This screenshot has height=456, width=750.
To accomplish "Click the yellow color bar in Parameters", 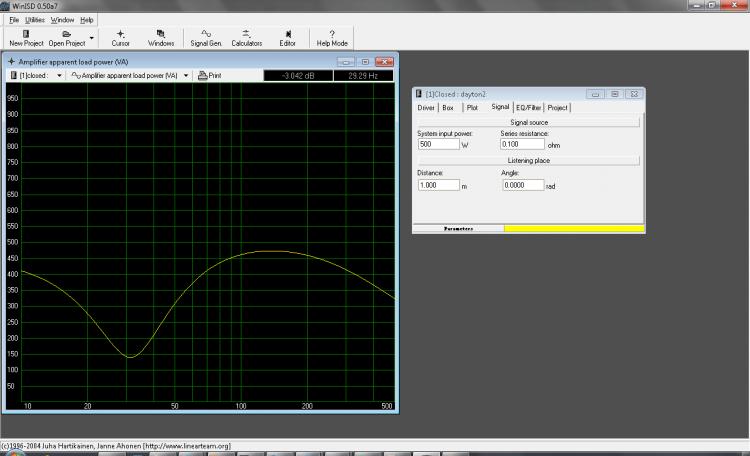I will coord(574,228).
